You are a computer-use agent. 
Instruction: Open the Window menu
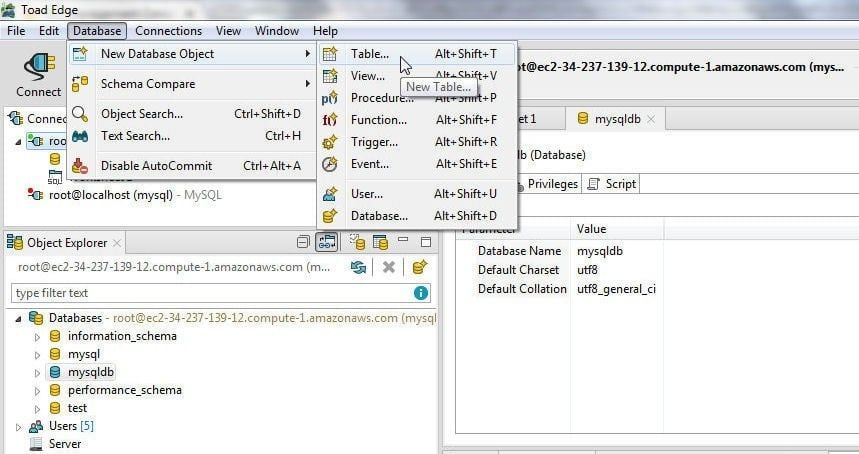pos(277,31)
